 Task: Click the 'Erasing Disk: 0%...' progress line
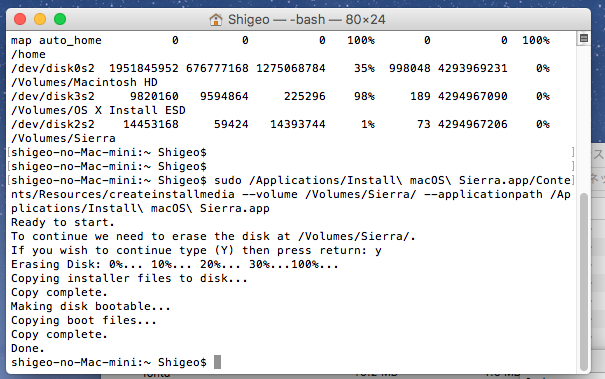tap(175, 264)
